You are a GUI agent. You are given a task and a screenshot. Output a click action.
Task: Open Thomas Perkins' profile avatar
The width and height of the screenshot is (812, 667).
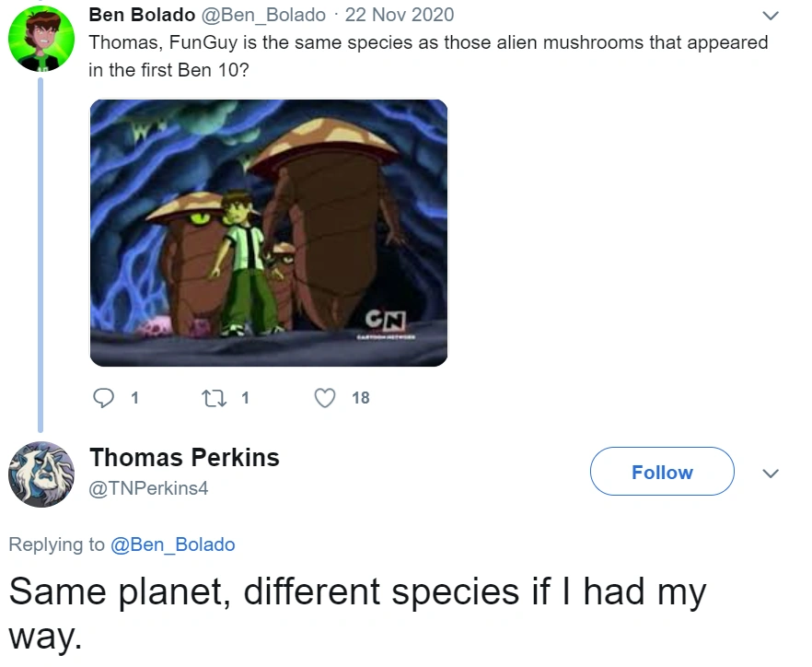tap(41, 474)
